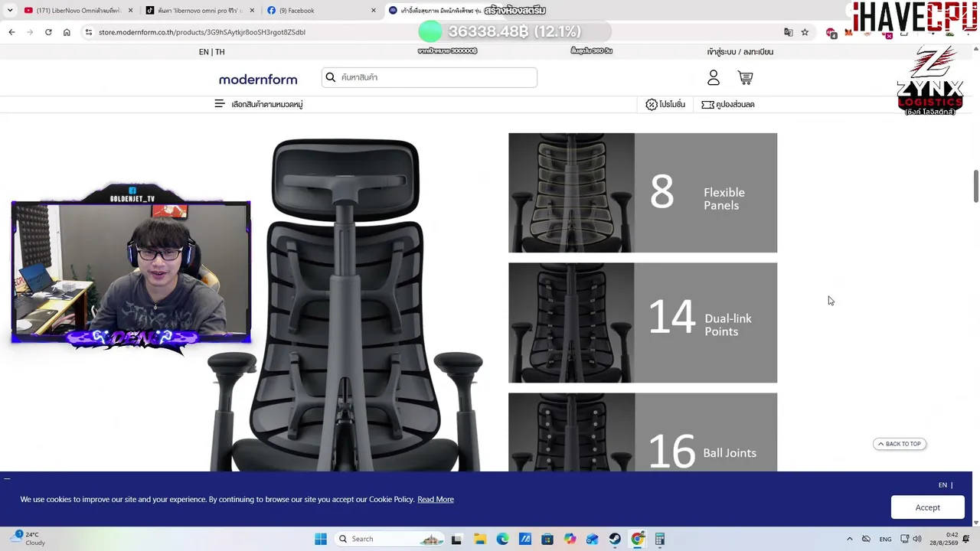Click the discount coupon ticket icon
Image resolution: width=980 pixels, height=551 pixels.
[707, 104]
